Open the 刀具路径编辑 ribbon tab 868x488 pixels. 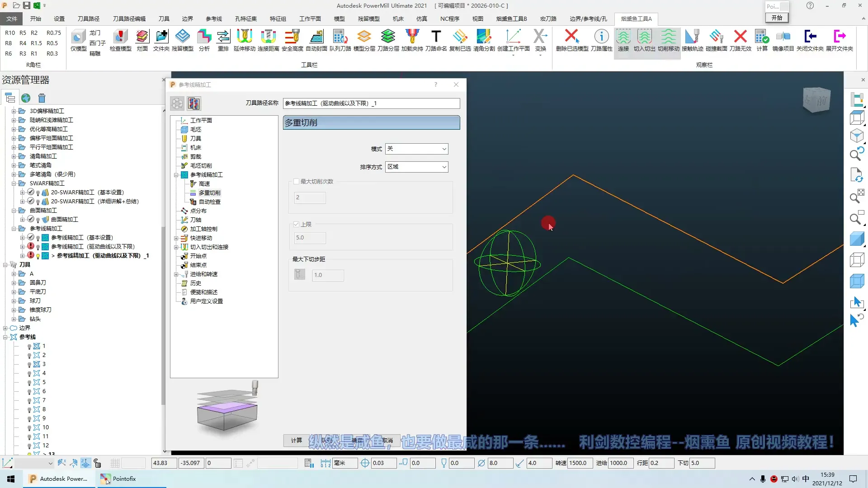coord(129,19)
